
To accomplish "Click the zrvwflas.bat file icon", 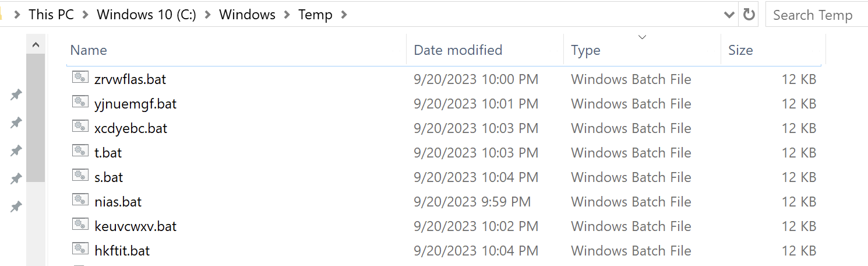I will pos(80,78).
